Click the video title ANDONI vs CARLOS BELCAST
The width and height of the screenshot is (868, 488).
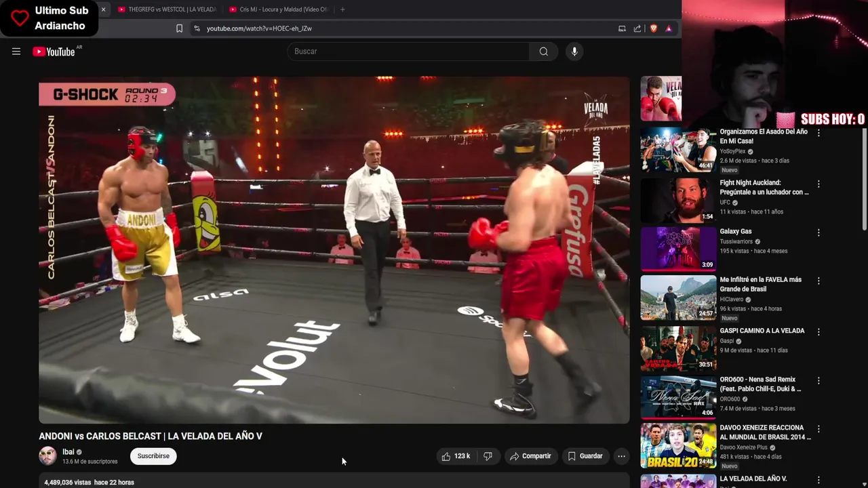(x=151, y=436)
